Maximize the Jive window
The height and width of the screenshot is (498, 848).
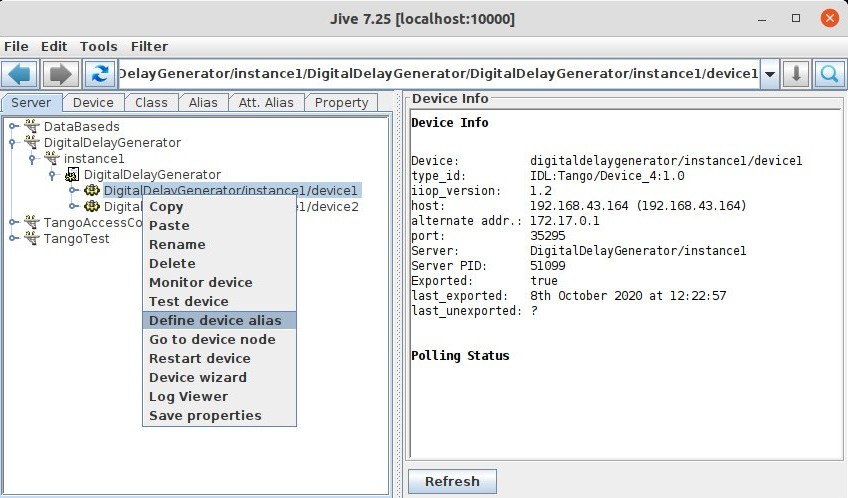[x=796, y=18]
